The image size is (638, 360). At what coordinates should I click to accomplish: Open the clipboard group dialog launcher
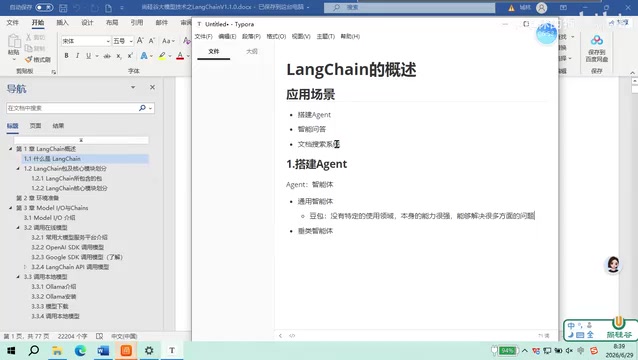(x=53, y=72)
